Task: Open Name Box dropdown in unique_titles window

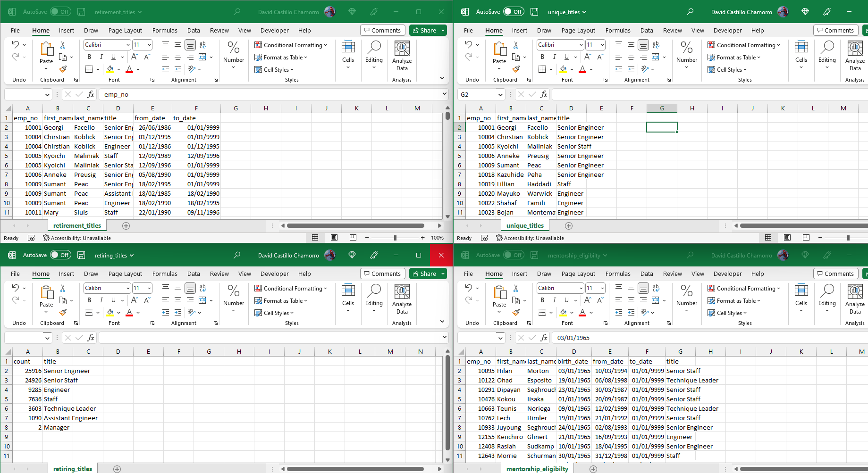Action: [500, 94]
